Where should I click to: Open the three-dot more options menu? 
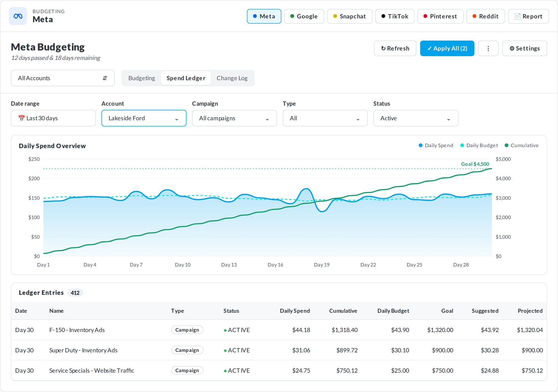pos(488,48)
